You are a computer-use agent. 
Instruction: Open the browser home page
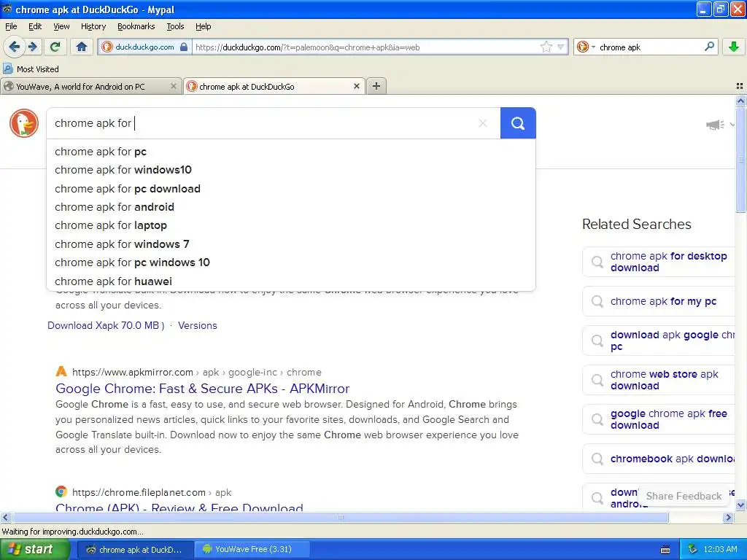point(82,47)
